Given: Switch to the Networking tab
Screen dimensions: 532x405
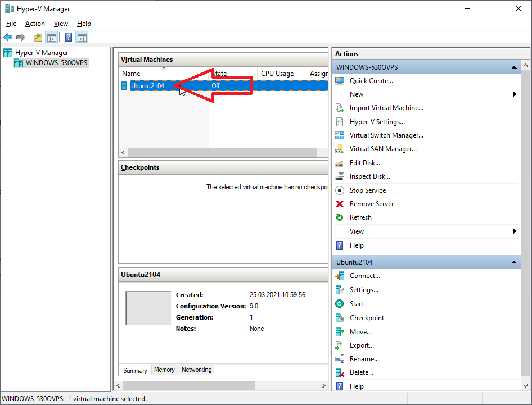Looking at the screenshot, I should click(196, 370).
